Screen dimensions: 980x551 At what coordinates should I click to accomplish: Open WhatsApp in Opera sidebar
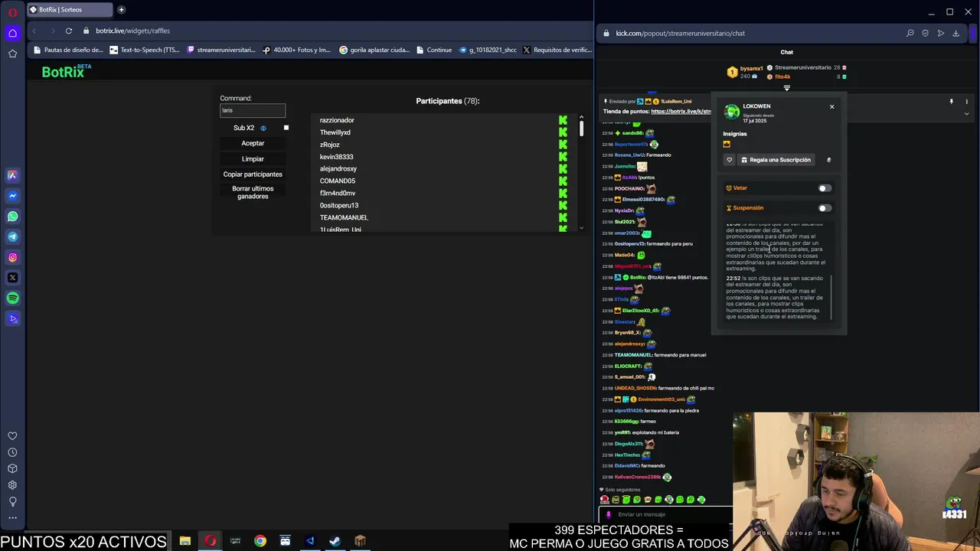pos(12,217)
